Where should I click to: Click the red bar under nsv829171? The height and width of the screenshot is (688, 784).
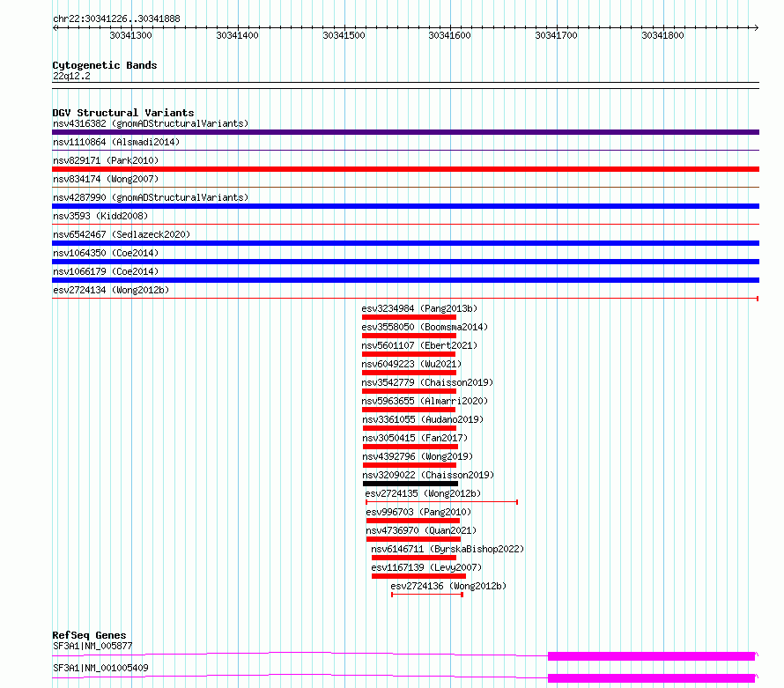pos(405,169)
